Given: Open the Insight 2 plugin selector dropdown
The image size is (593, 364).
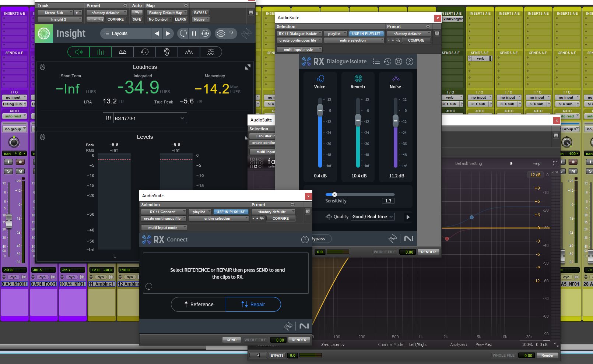Looking at the screenshot, I should 60,20.
